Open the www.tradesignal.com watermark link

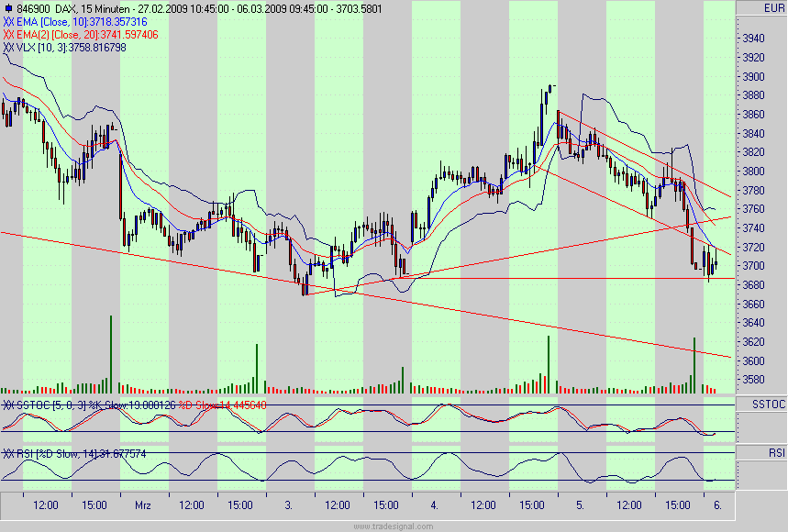coord(394,525)
